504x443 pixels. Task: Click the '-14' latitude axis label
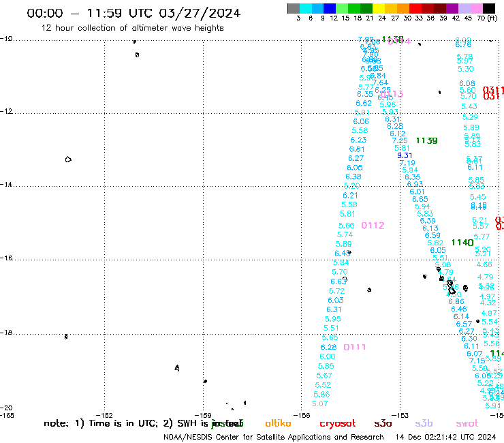[6, 185]
